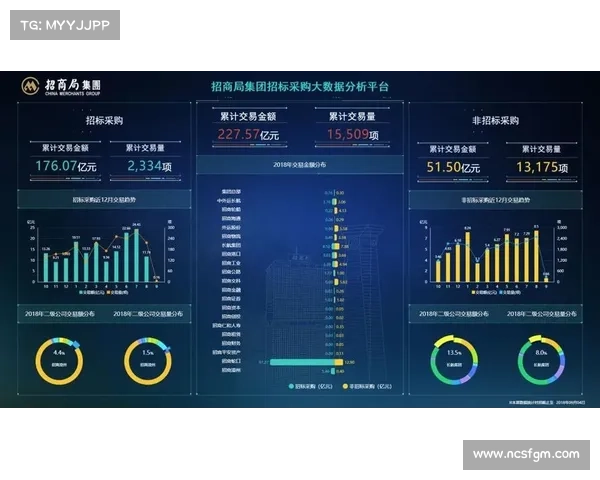Click tallest teal bar at month 7
Viewport: 600px width, 480px height.
click(137, 255)
